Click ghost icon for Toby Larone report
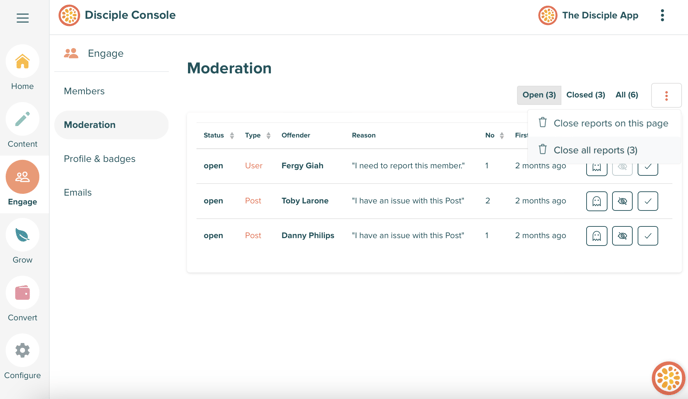The image size is (688, 399). click(597, 201)
